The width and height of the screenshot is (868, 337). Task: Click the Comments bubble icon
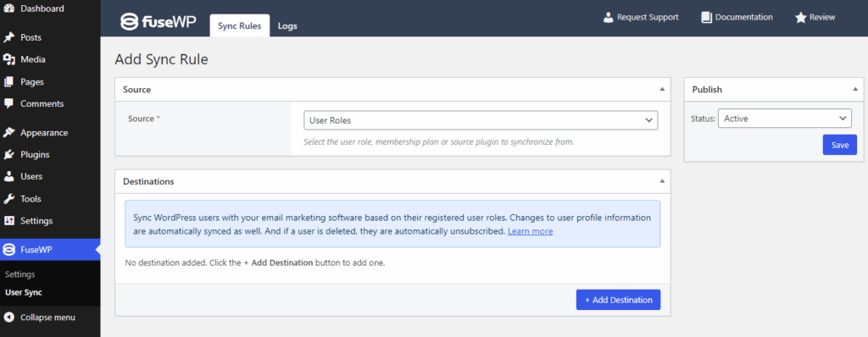click(8, 103)
